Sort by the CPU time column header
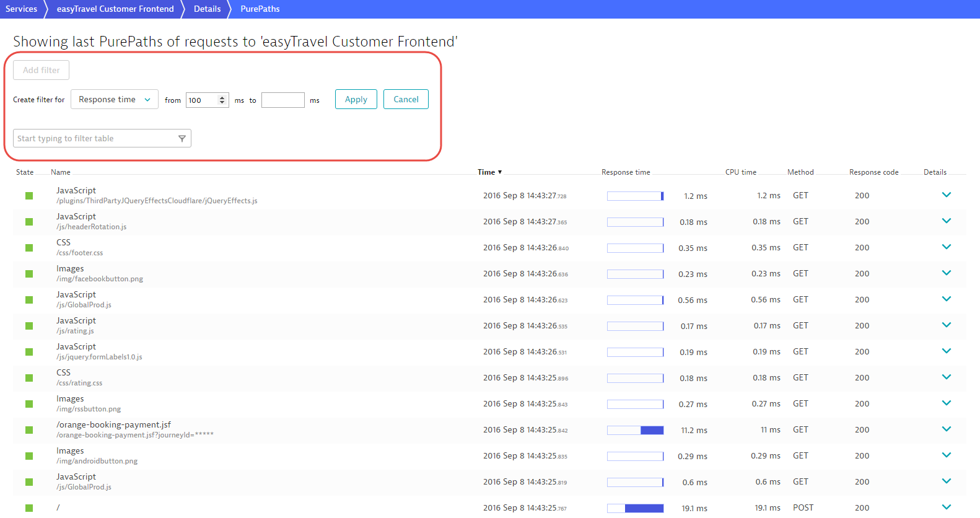The image size is (980, 518). click(x=741, y=172)
